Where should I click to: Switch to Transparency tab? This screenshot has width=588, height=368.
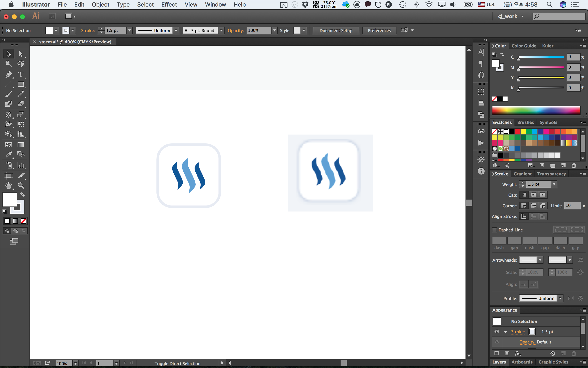(551, 174)
